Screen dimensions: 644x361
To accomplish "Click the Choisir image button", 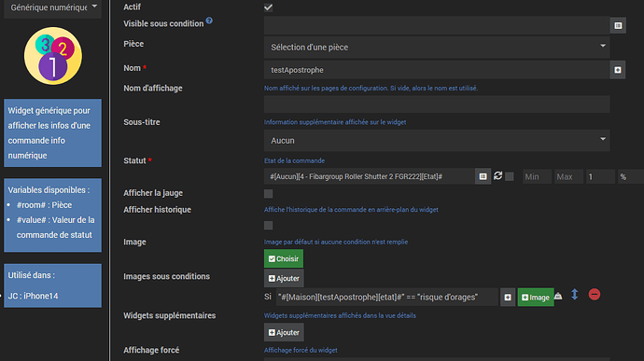I will pyautogui.click(x=284, y=258).
